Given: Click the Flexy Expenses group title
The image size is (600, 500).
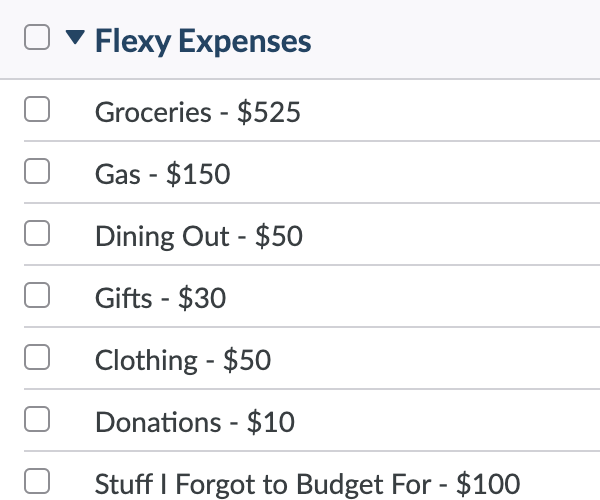Looking at the screenshot, I should click(203, 41).
